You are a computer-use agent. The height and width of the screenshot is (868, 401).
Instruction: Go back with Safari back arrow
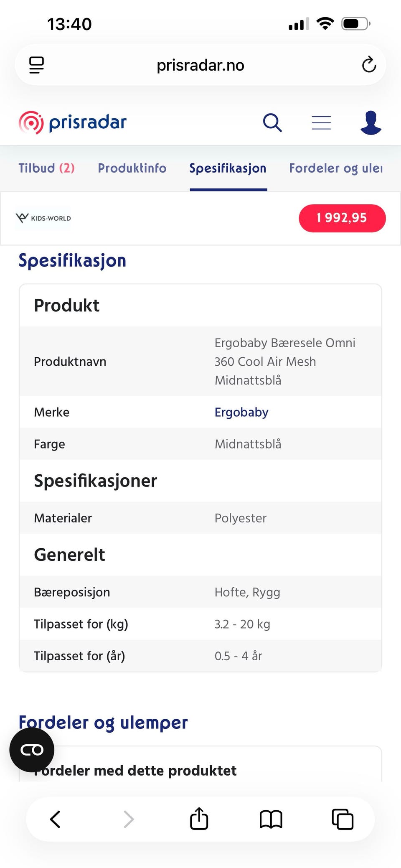55,819
